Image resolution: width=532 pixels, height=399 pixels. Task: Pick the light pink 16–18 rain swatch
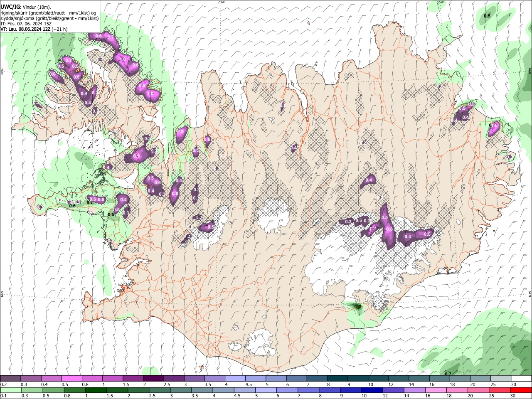tap(436, 390)
